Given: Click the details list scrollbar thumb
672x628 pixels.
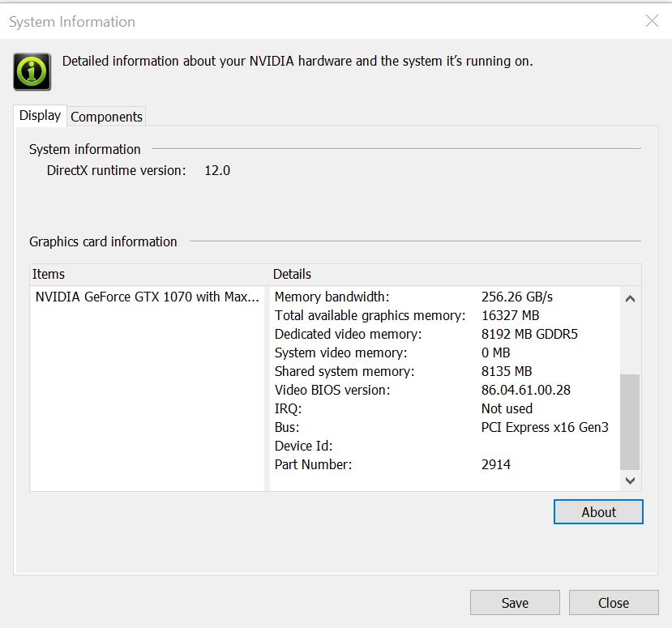Looking at the screenshot, I should pos(630,422).
